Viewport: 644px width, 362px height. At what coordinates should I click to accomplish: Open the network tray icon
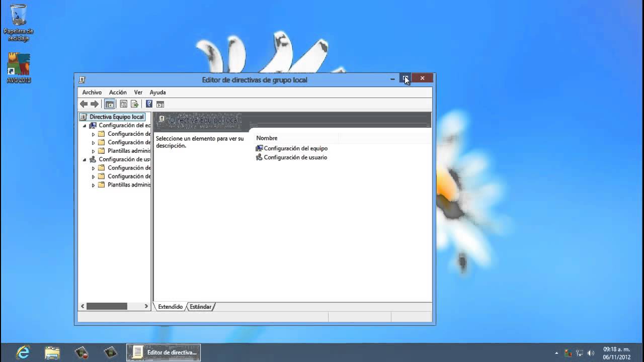(x=580, y=353)
